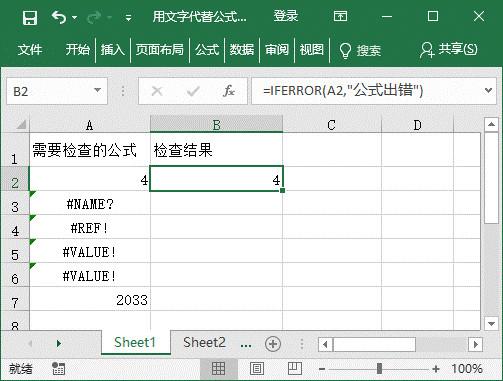
Task: Click fill handle of cell B2
Action: [283, 190]
